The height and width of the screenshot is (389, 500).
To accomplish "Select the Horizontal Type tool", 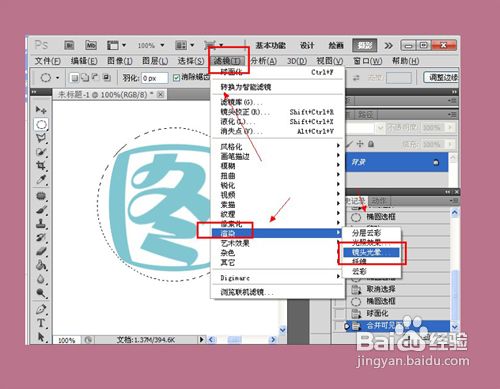I will tap(41, 323).
